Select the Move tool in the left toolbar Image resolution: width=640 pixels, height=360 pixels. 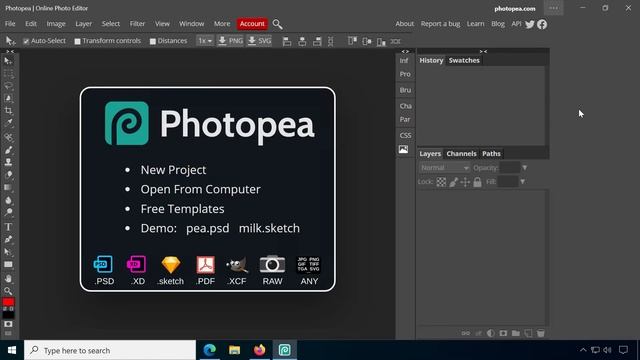point(8,61)
